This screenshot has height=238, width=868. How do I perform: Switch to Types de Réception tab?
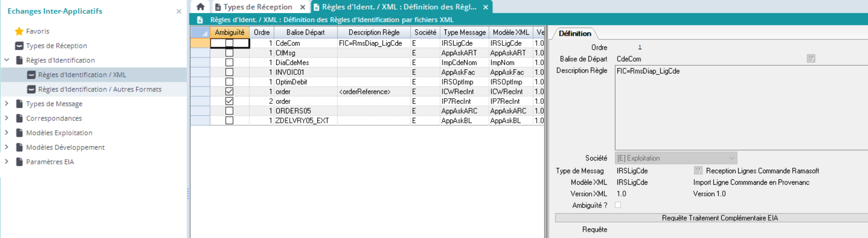pos(257,7)
